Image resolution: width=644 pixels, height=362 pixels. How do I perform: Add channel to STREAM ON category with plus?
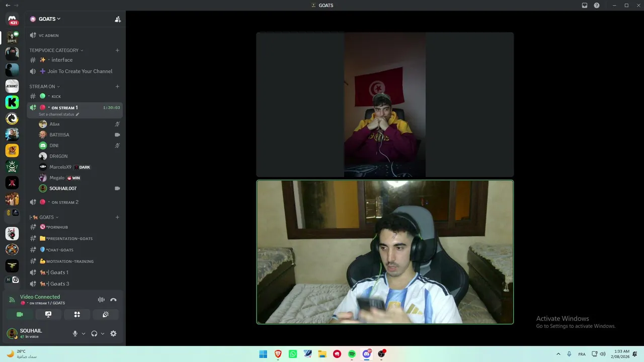117,86
